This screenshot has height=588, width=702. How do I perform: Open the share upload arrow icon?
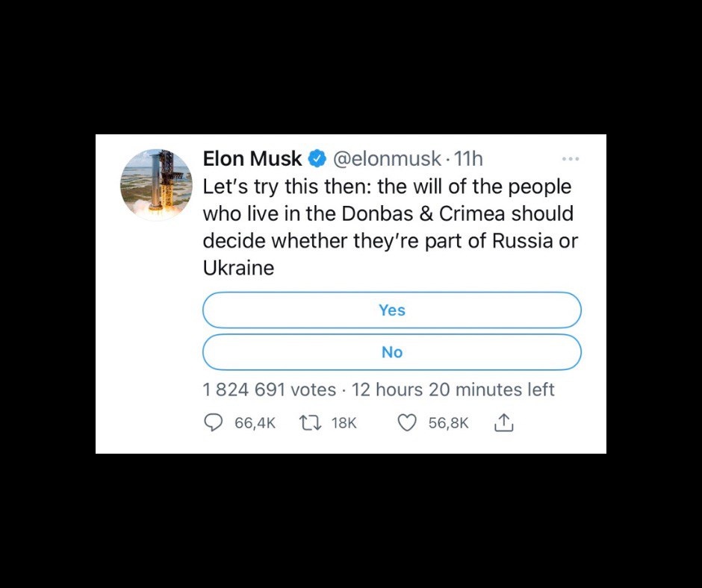point(504,423)
